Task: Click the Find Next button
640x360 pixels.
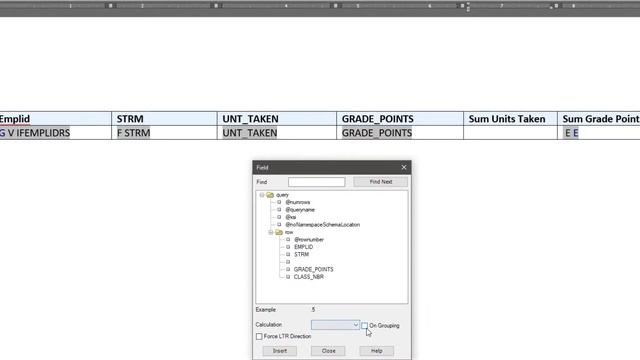Action: [380, 182]
